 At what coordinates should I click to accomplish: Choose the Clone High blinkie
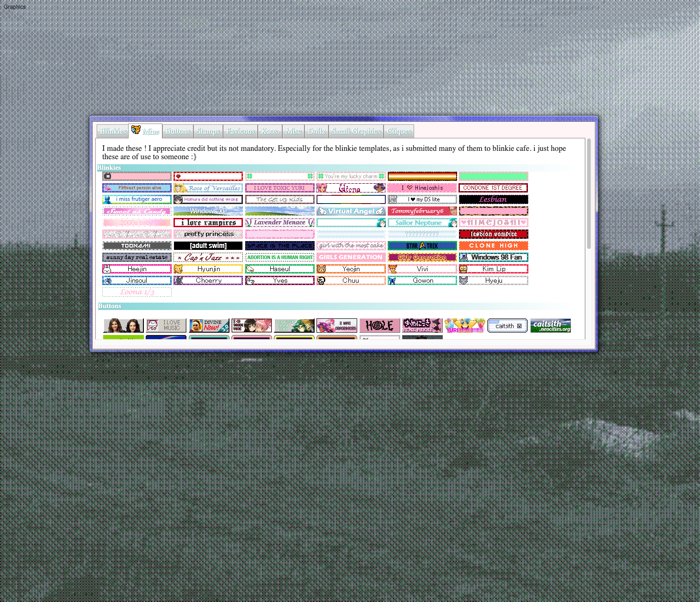click(x=493, y=246)
